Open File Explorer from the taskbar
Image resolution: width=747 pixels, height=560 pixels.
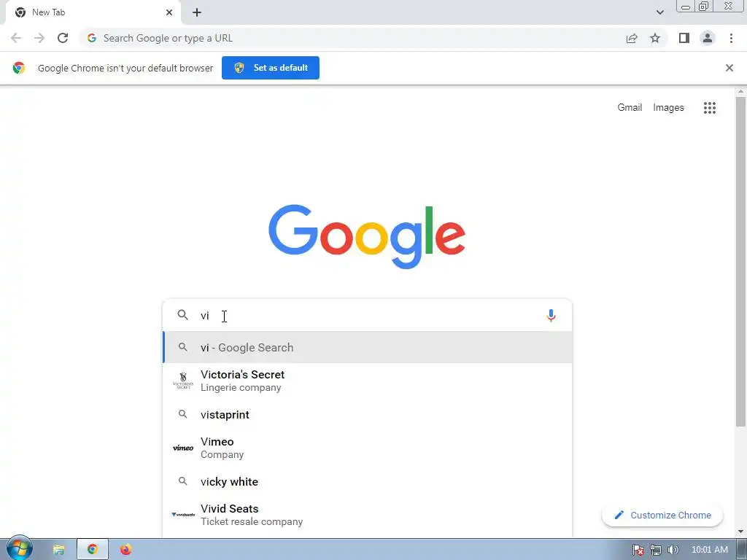[x=58, y=550]
